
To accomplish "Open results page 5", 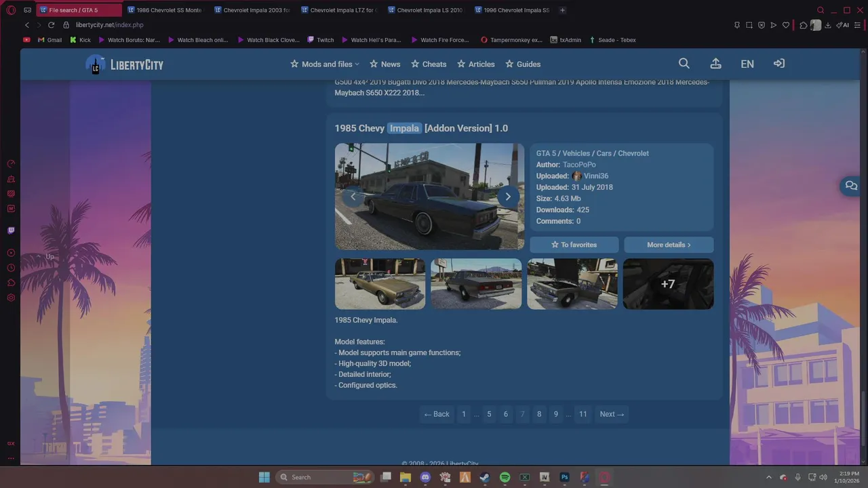I will [489, 414].
